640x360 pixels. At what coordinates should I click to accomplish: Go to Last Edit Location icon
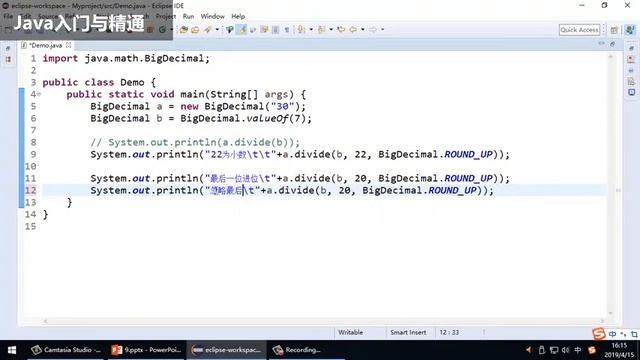341,29
